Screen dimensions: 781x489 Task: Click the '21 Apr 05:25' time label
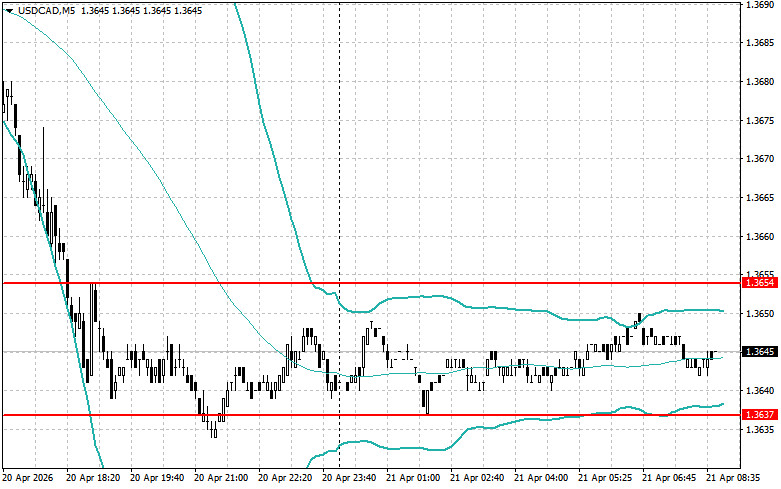pyautogui.click(x=606, y=478)
